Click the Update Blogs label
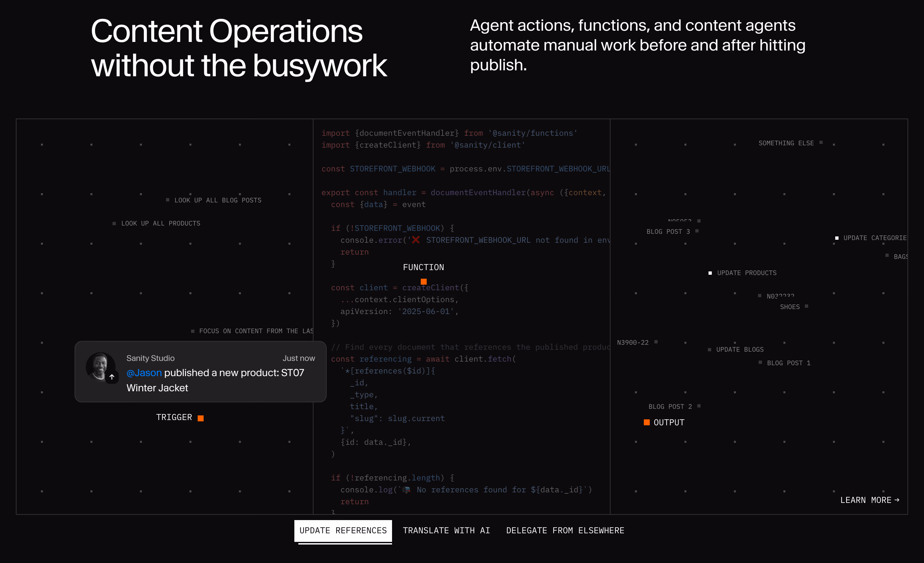 point(740,349)
